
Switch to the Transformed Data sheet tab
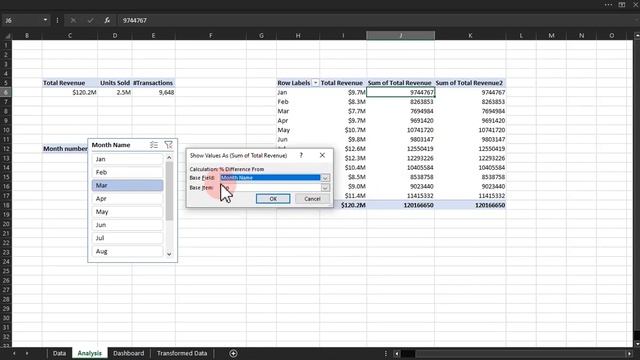pos(182,353)
